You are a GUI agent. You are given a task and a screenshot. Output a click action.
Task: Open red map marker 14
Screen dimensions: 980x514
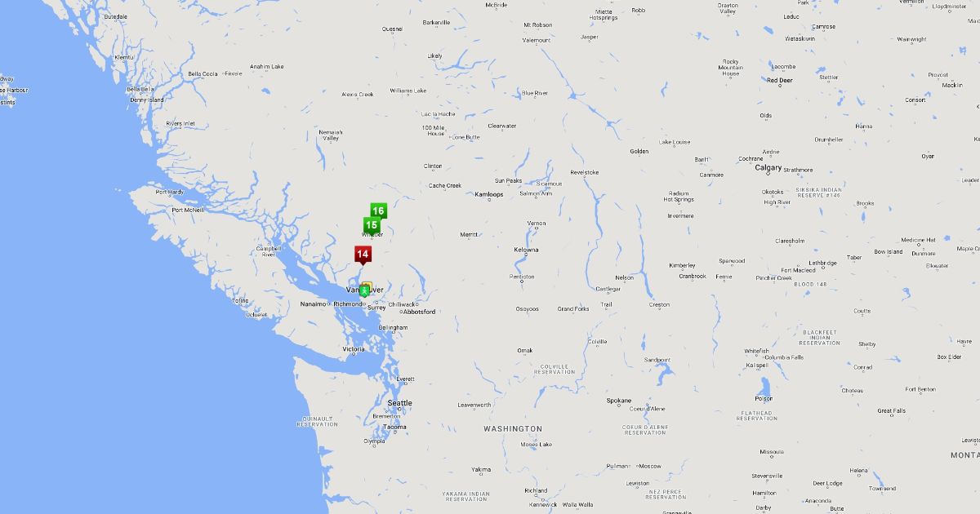point(363,255)
